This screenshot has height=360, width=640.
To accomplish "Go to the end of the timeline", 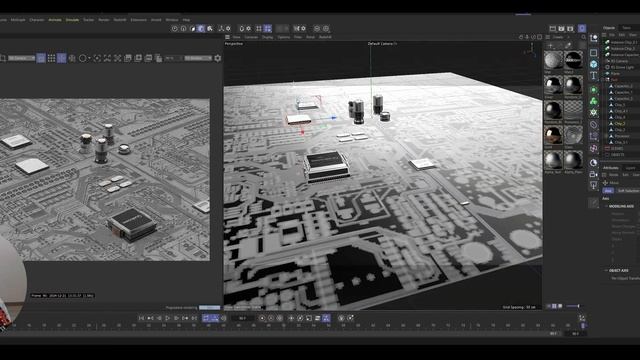I will click(194, 318).
